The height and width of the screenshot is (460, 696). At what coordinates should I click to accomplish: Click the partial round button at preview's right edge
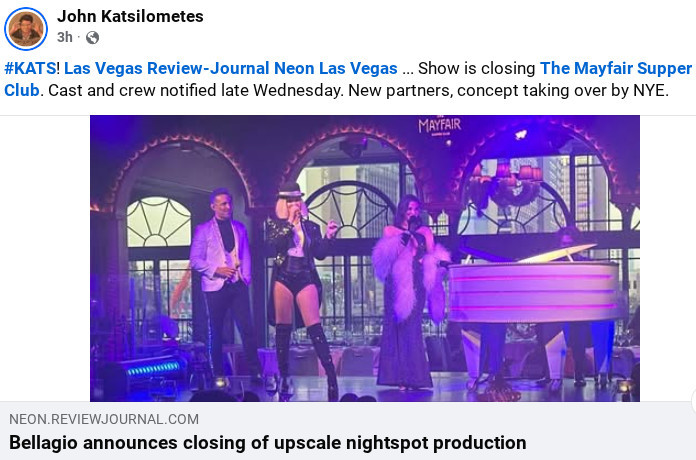(x=693, y=402)
